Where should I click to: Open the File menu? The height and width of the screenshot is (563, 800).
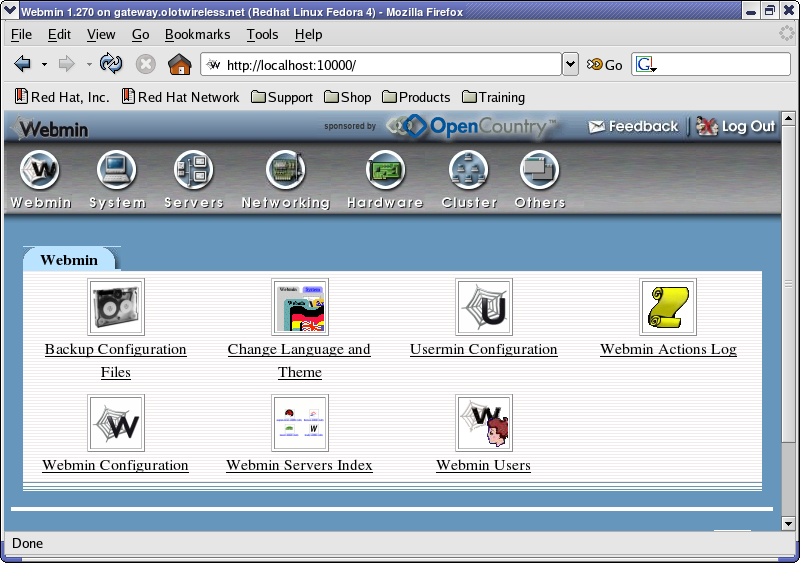pos(21,35)
